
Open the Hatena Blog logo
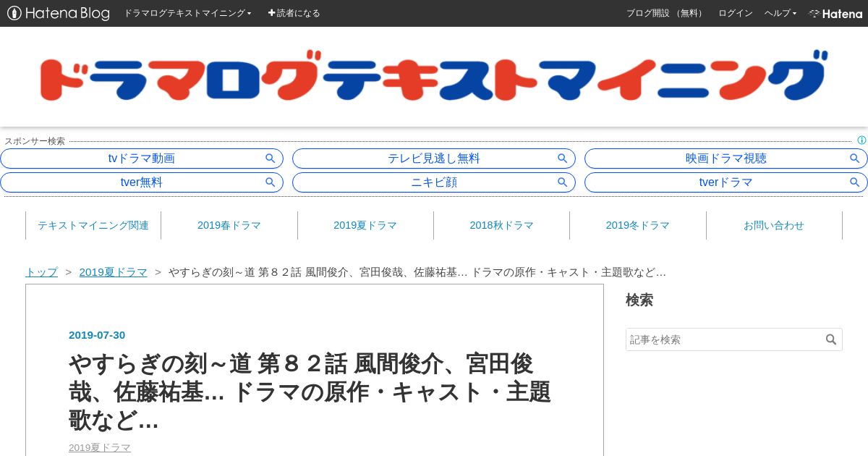[59, 13]
